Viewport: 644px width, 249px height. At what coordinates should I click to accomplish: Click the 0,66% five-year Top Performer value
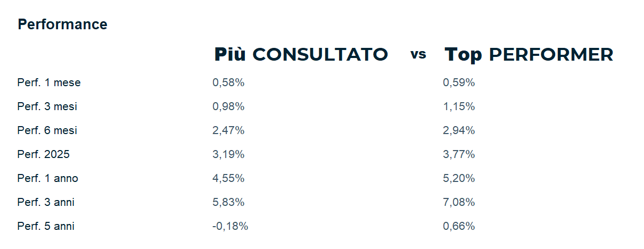pyautogui.click(x=459, y=226)
